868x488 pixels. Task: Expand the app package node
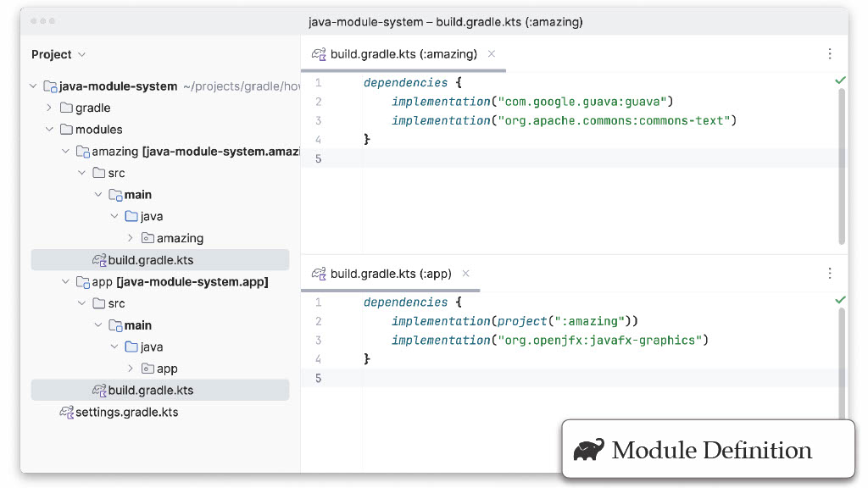131,369
